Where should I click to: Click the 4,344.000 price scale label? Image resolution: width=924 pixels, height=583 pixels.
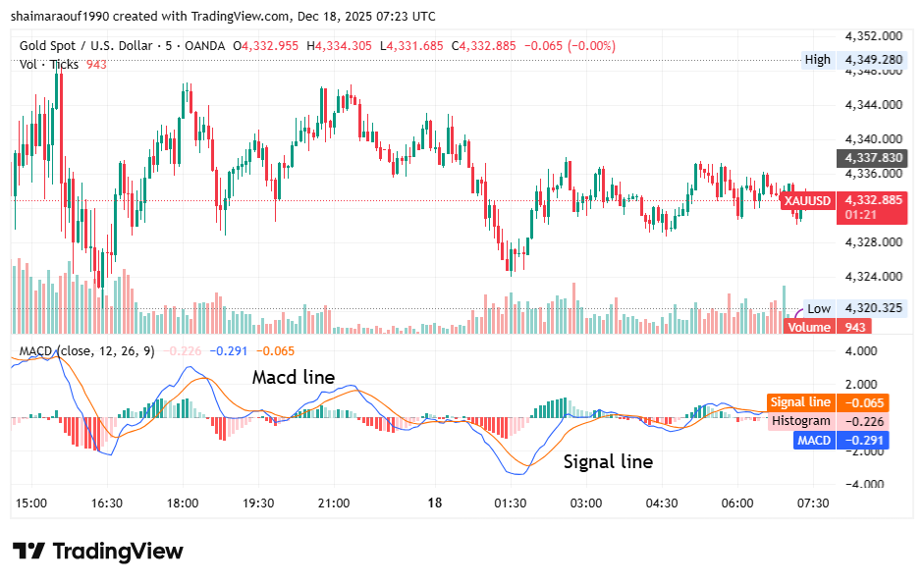[873, 104]
